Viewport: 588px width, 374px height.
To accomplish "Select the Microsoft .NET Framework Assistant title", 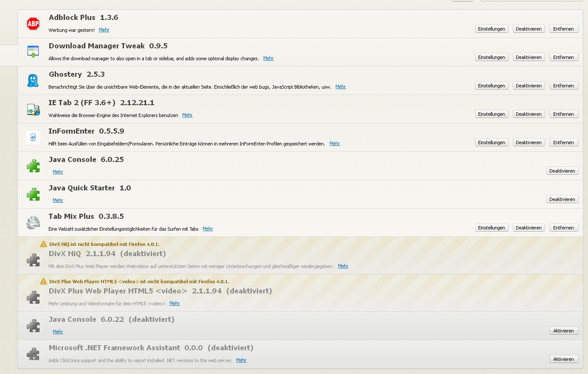I will tap(151, 348).
